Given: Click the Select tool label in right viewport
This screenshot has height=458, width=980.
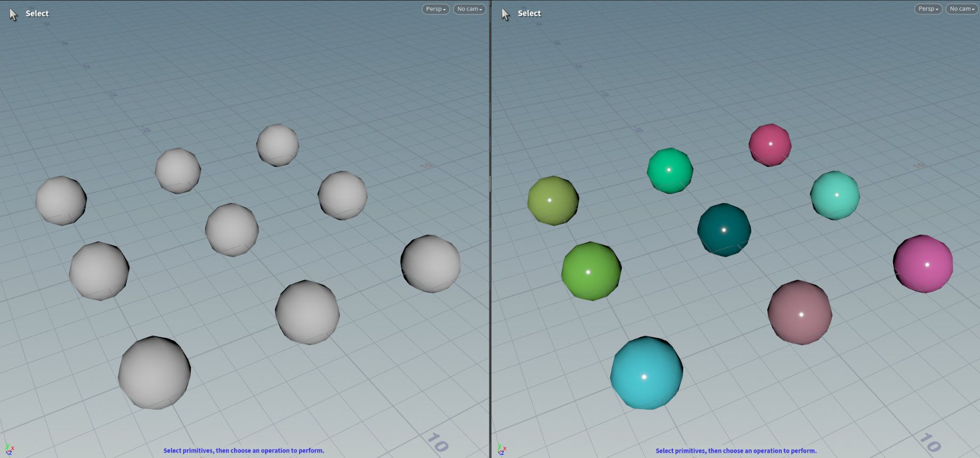Looking at the screenshot, I should click(529, 13).
